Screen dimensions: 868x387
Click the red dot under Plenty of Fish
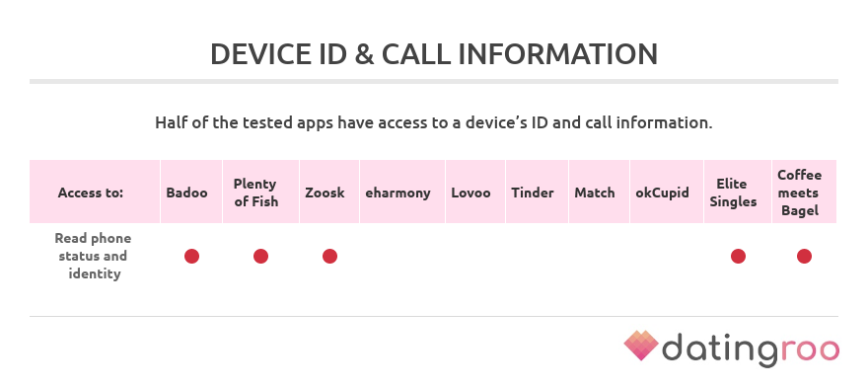260,256
